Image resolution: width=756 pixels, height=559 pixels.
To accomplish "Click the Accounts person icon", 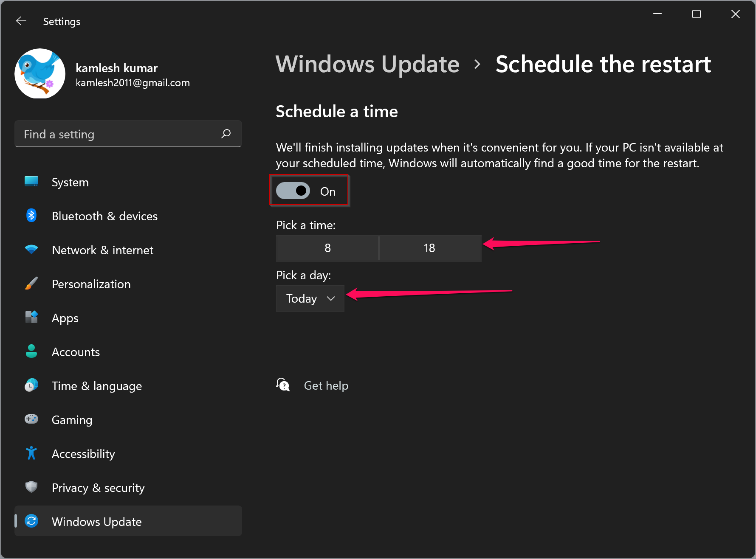I will (31, 351).
